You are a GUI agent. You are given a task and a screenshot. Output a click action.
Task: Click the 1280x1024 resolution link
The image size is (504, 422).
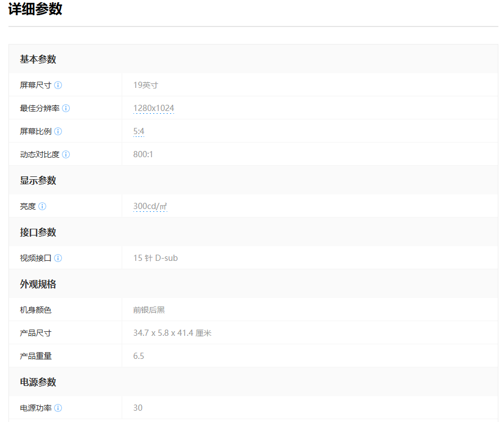(154, 108)
